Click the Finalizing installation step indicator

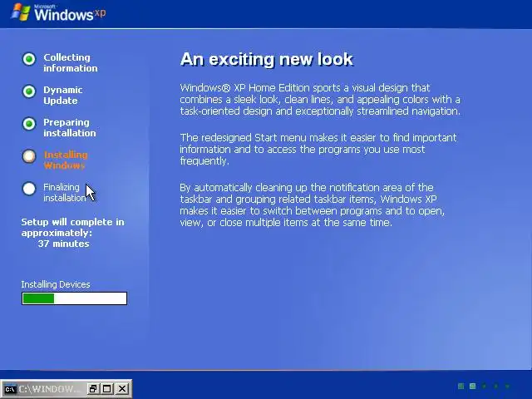tap(29, 189)
